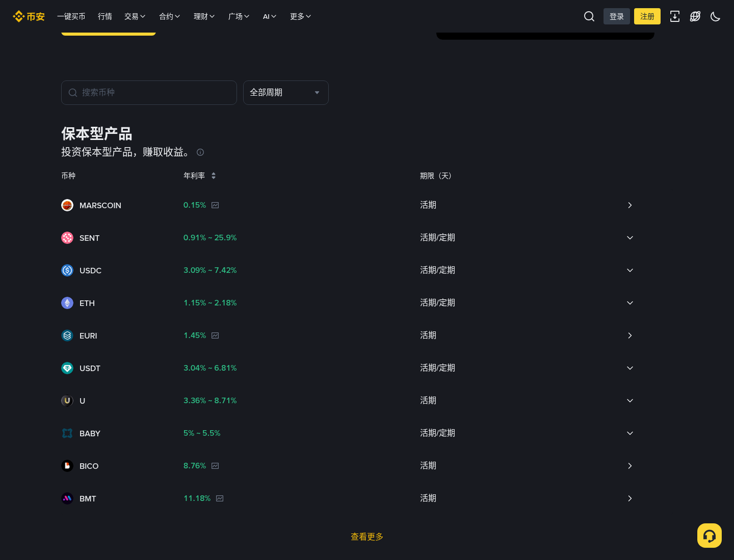Go to 行情 markets page

[x=105, y=16]
